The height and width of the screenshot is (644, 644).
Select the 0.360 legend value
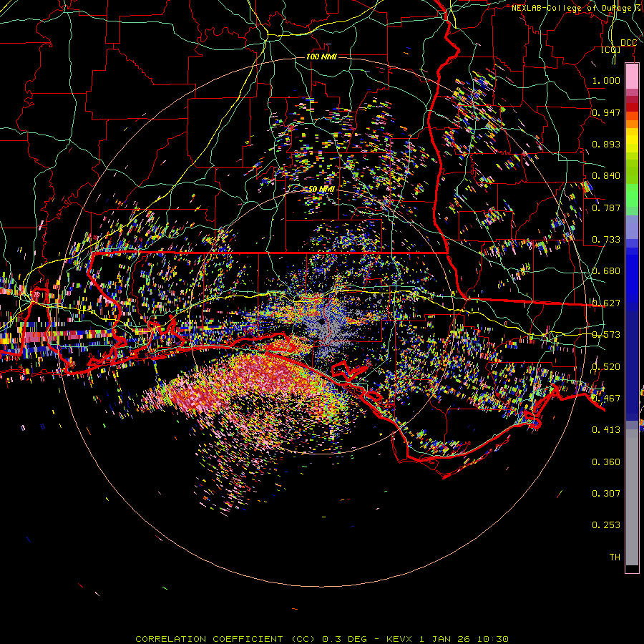tap(606, 462)
